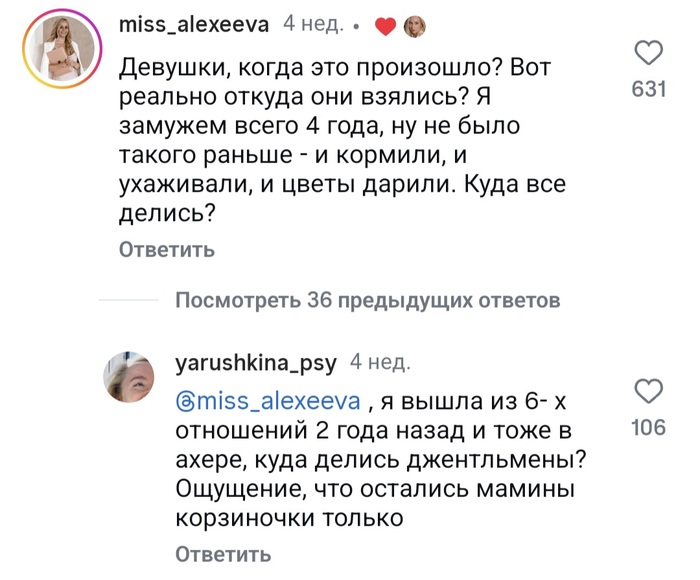Click the small author avatar beside the red heart
Screen dimensions: 700x580
(414, 28)
